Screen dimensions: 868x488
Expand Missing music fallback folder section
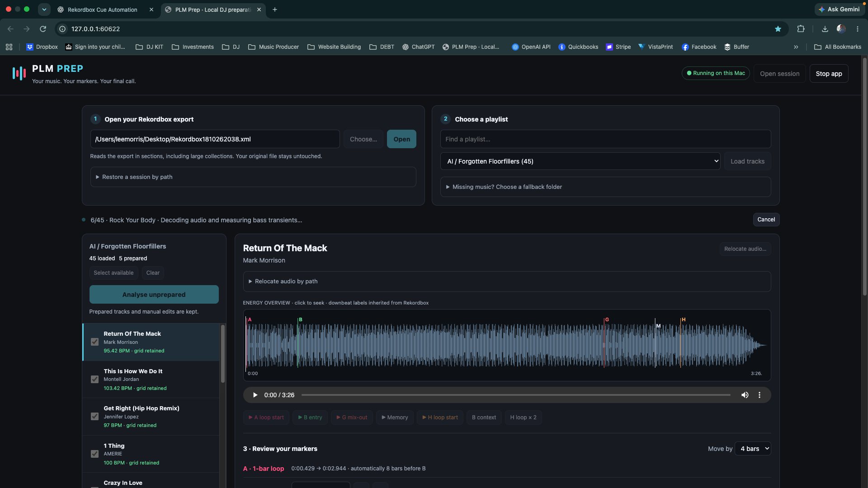(605, 187)
